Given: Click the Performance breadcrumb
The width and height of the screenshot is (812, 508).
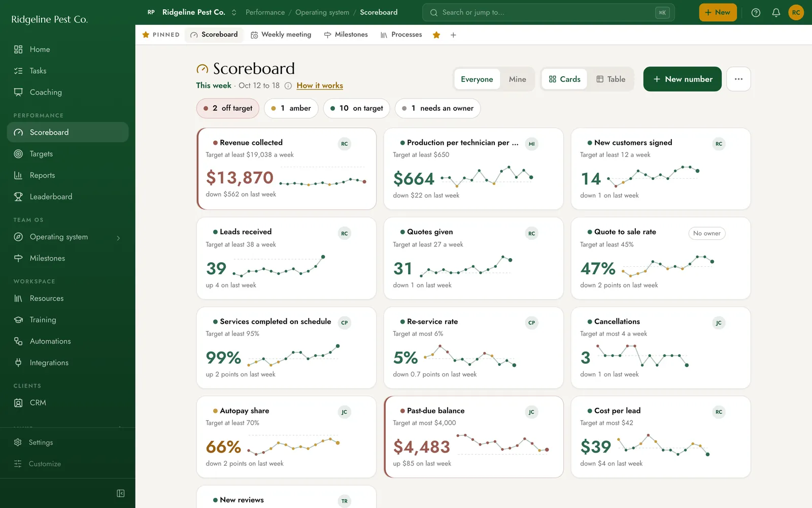Looking at the screenshot, I should tap(265, 13).
